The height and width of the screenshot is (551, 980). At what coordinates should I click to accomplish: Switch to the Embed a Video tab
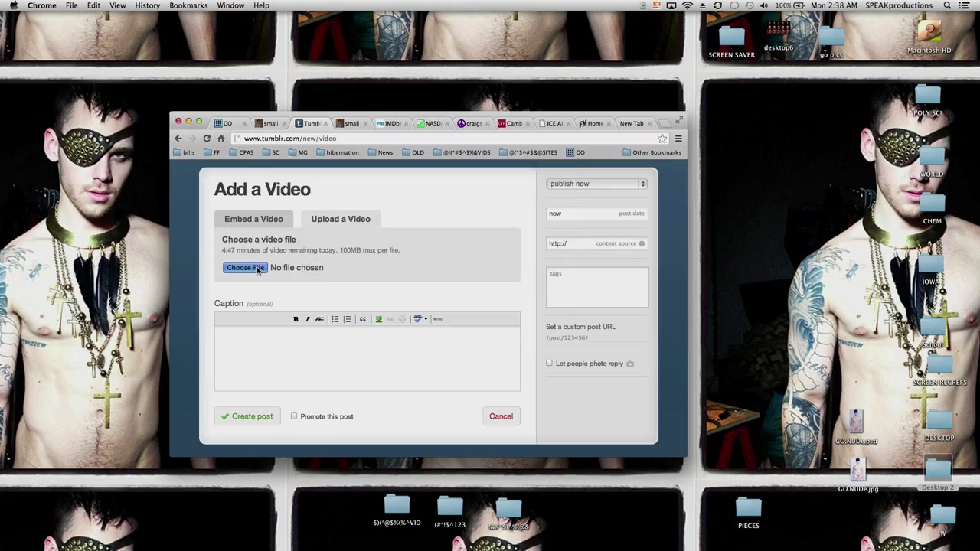[x=253, y=219]
